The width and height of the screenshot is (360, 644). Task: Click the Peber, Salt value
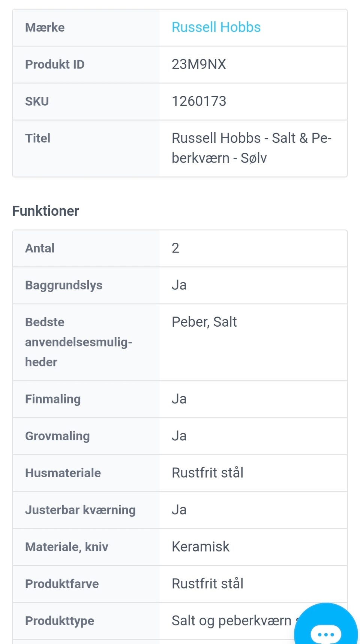coord(204,322)
